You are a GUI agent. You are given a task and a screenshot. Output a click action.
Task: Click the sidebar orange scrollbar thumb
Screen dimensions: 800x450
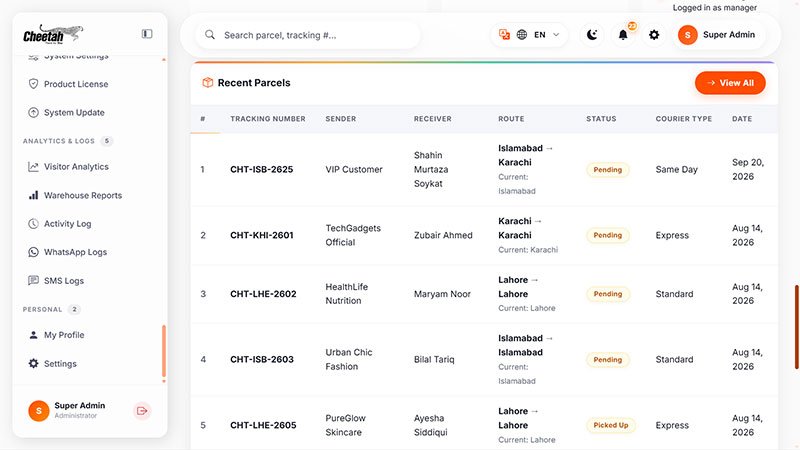[x=164, y=352]
